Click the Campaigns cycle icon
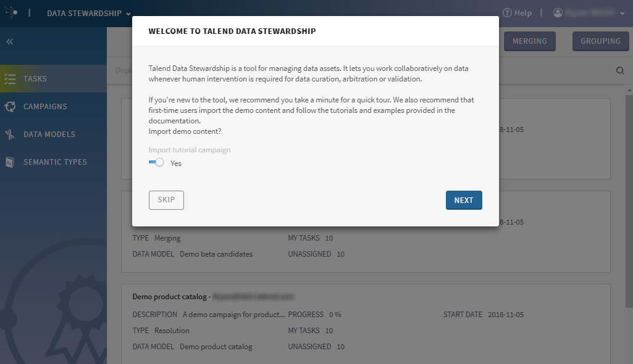 point(10,107)
